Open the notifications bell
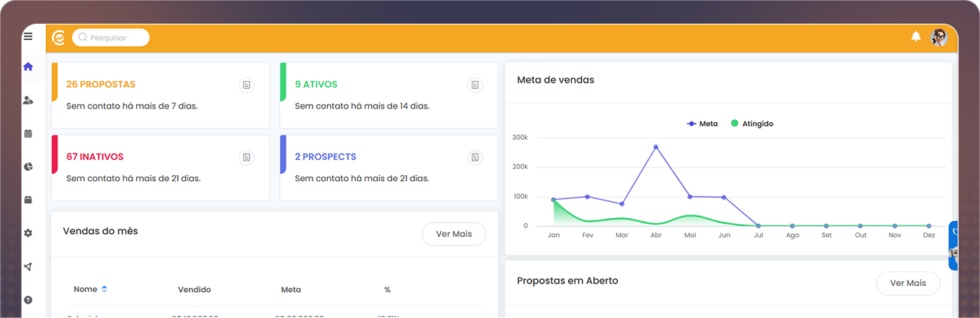The image size is (980, 318). 916,37
